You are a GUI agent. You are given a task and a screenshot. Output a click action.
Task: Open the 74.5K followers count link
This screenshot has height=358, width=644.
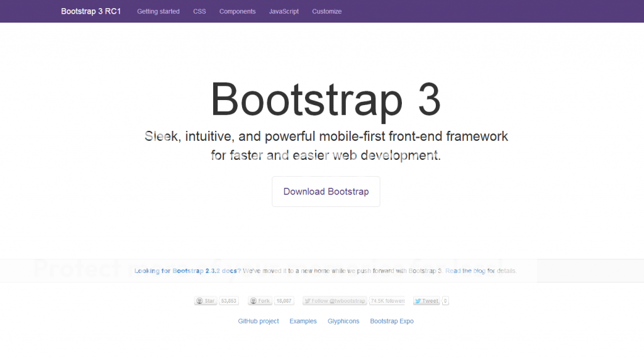point(387,301)
